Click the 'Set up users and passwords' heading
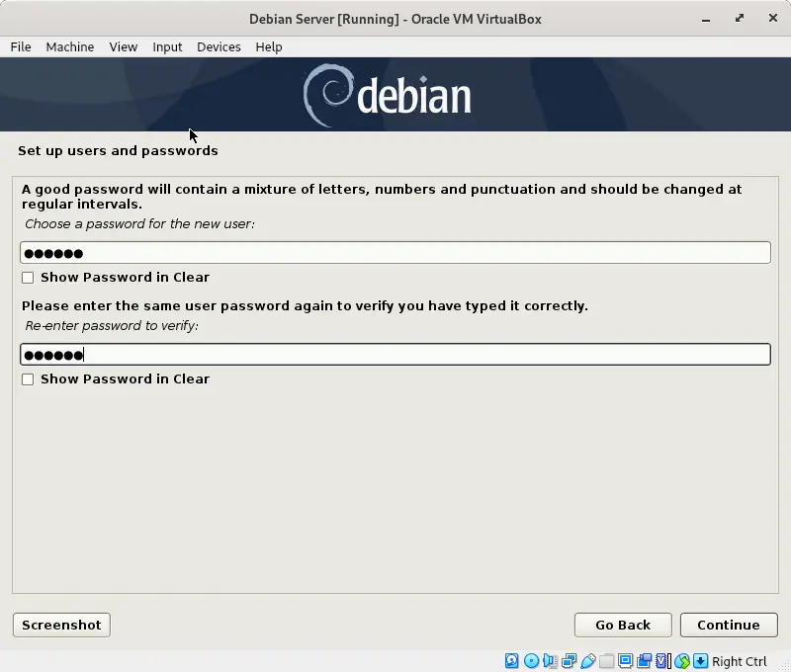791x672 pixels. (118, 151)
